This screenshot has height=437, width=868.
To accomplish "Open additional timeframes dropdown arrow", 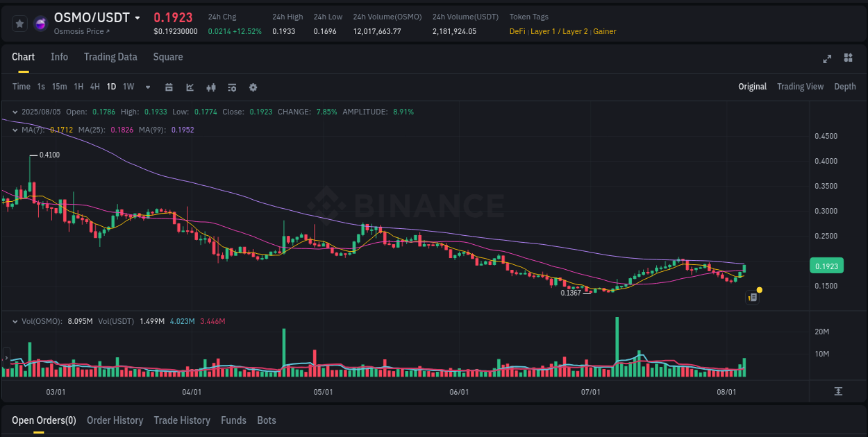I will tap(147, 87).
